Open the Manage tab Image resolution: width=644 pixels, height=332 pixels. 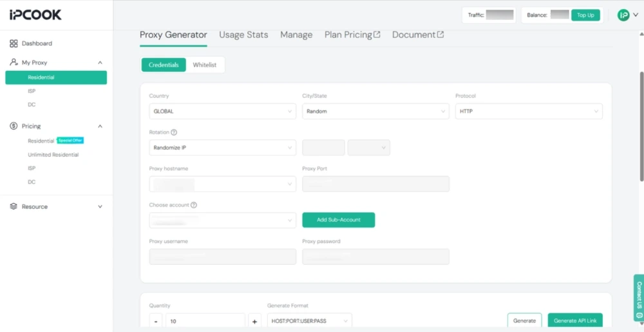pyautogui.click(x=296, y=35)
